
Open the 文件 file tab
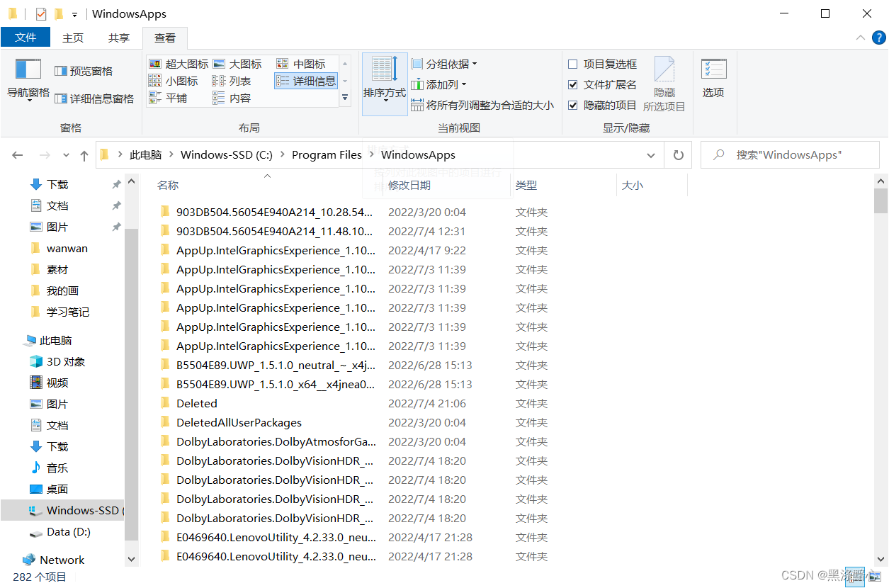point(26,38)
